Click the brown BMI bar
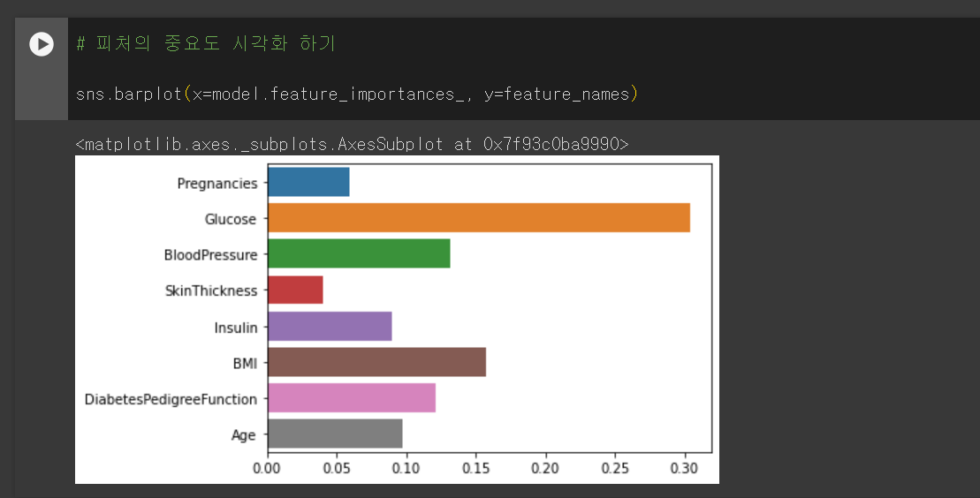Image resolution: width=980 pixels, height=498 pixels. click(x=376, y=362)
